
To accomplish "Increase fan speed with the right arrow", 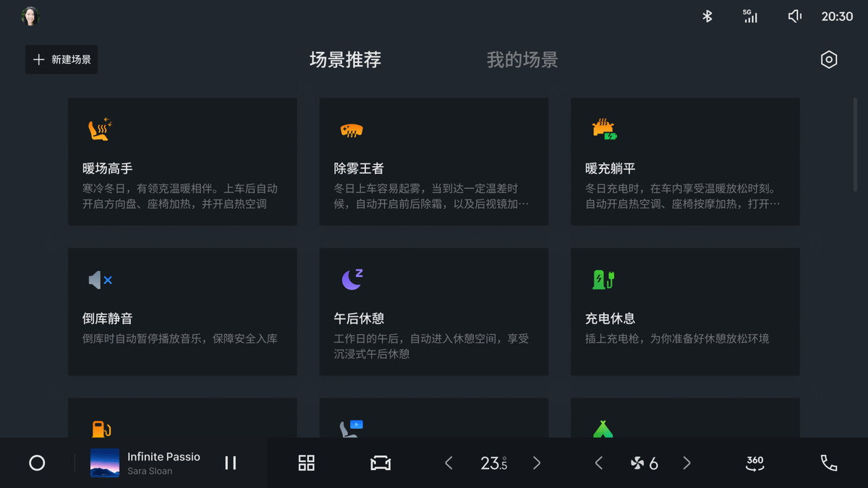I will [x=686, y=463].
